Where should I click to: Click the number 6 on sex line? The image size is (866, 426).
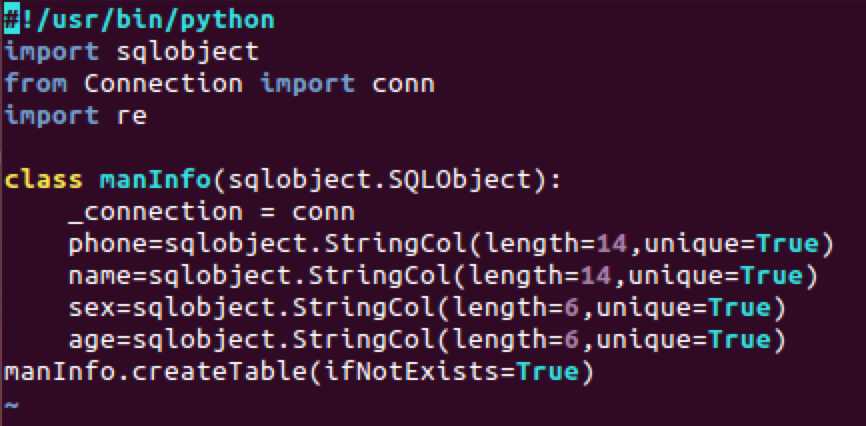click(572, 308)
